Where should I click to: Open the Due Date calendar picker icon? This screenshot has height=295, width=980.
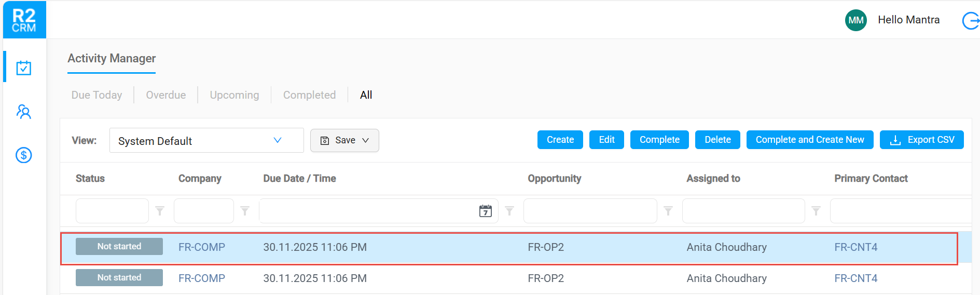coord(486,211)
